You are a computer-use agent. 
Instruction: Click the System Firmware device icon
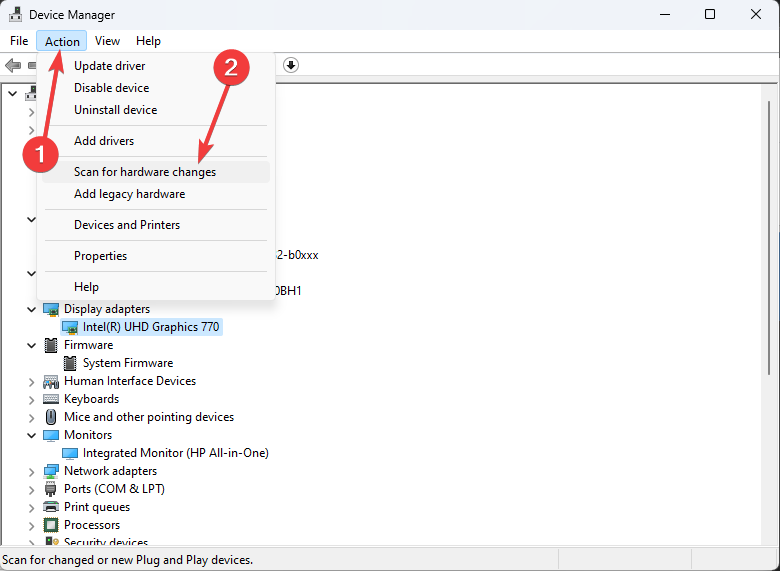pos(70,363)
